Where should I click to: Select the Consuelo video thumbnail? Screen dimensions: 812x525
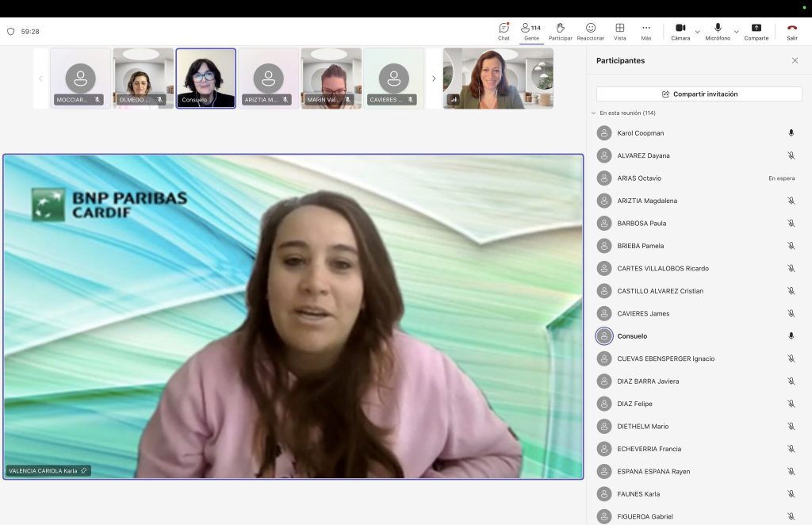(x=206, y=79)
